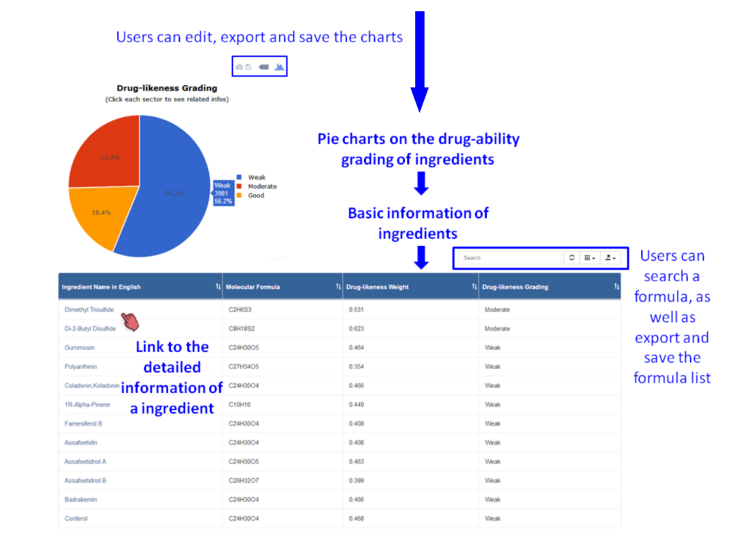Click the table Search input field

510,258
